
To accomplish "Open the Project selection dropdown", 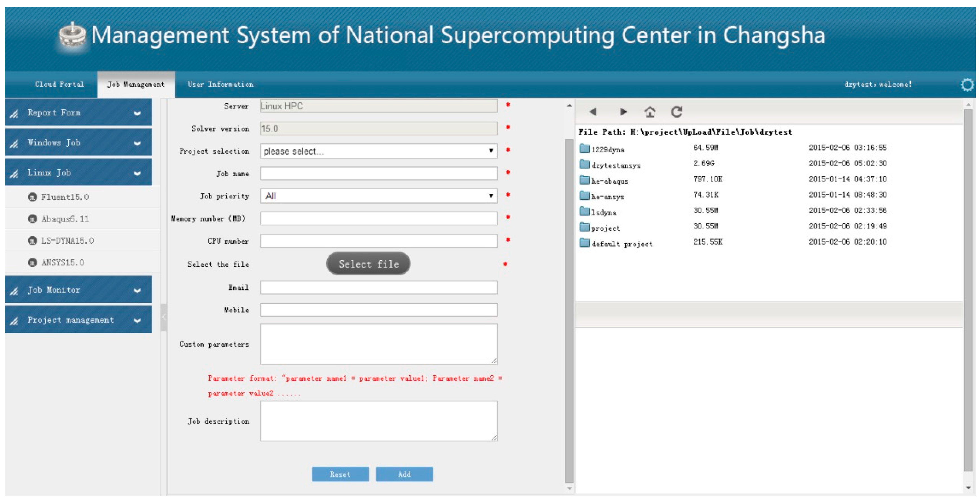I will coord(378,151).
